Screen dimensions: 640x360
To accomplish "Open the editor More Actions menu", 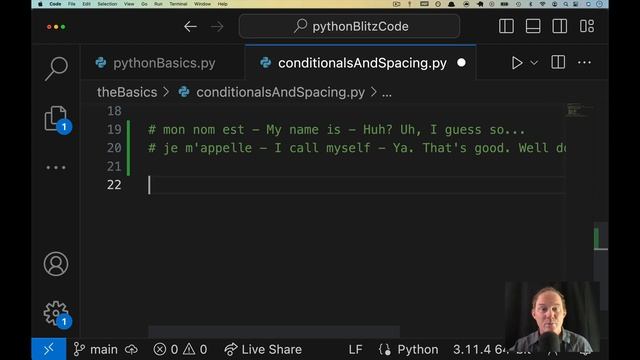I will pyautogui.click(x=584, y=62).
